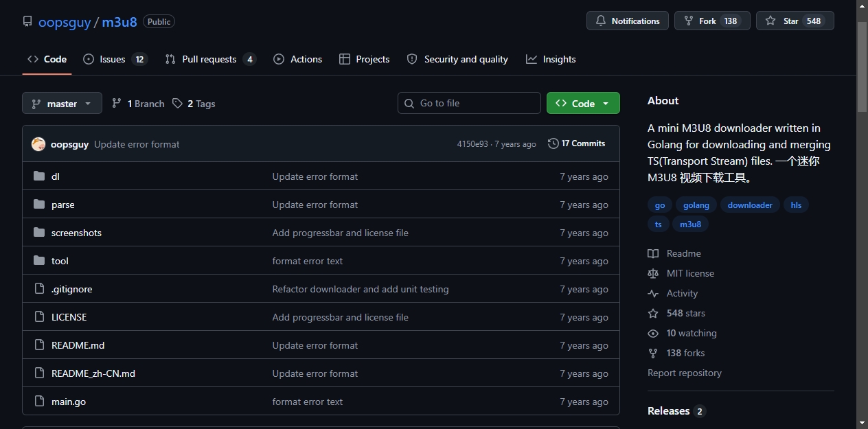Viewport: 868px width, 429px height.
Task: Click 'Update error format' in latest commit bar
Action: pos(137,144)
